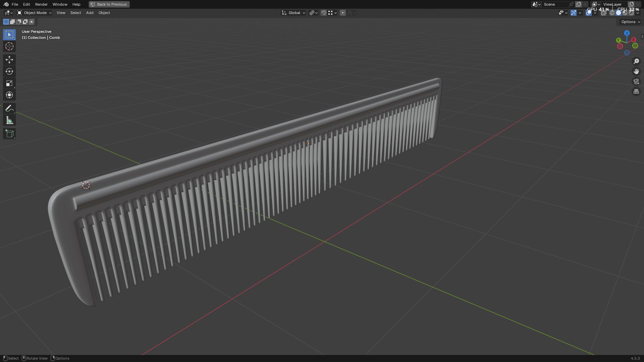Pick the Transform tool

[9, 95]
